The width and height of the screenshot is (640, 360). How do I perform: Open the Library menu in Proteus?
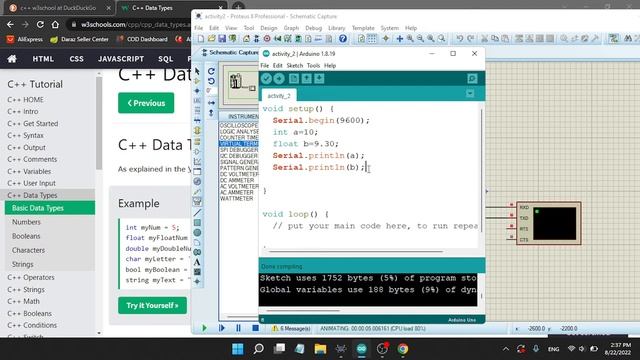[x=337, y=28]
